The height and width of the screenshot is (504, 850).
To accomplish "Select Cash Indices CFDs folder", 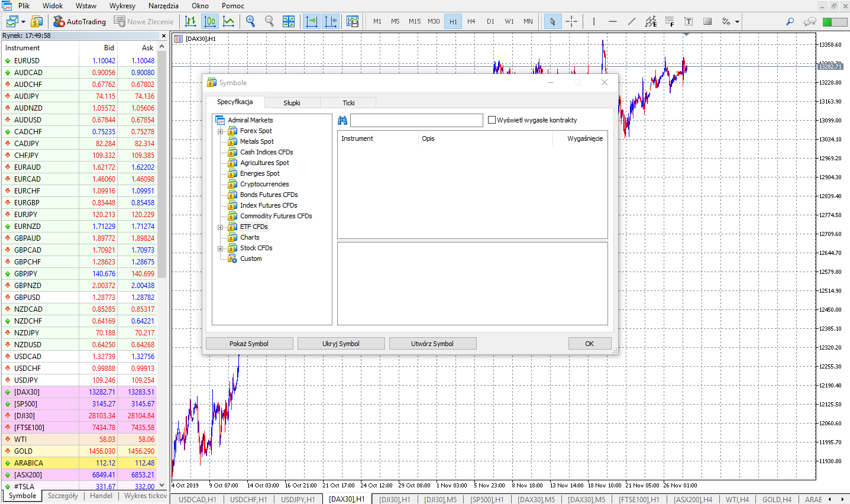I will tap(266, 152).
